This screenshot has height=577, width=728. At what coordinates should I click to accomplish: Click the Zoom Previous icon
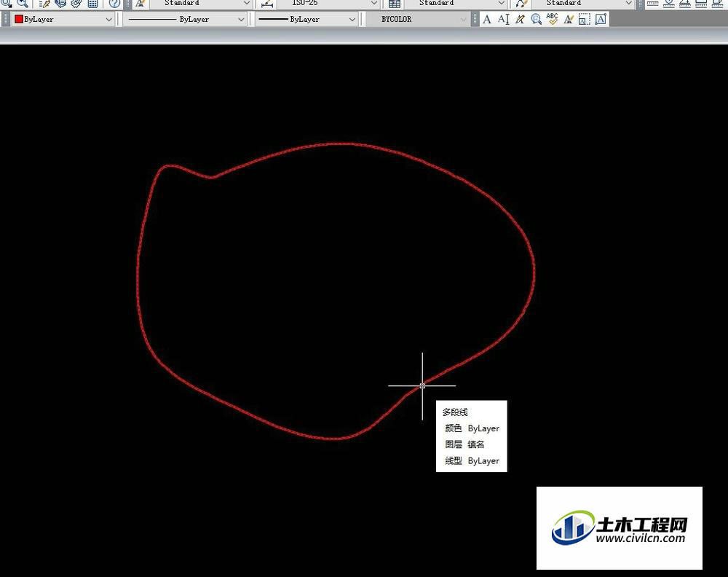(x=23, y=3)
